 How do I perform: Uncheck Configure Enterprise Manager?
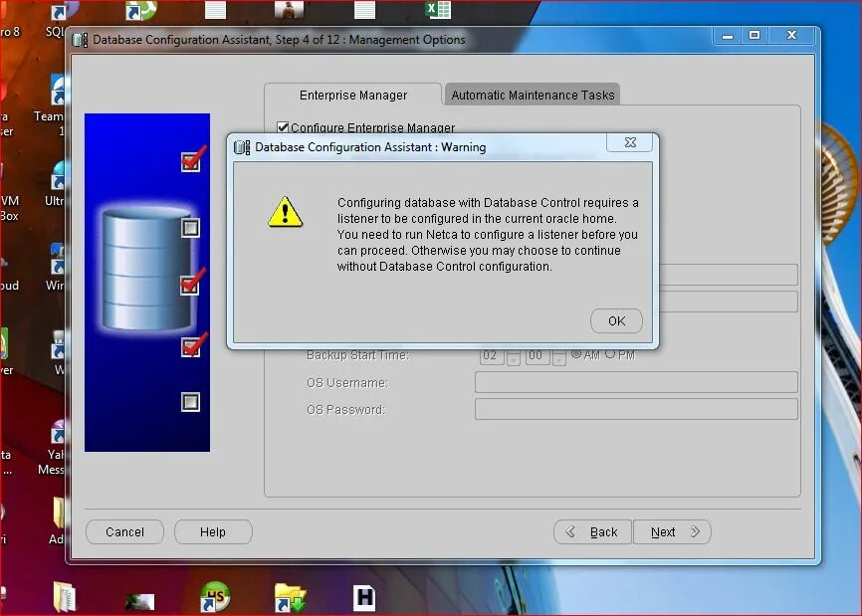(283, 127)
